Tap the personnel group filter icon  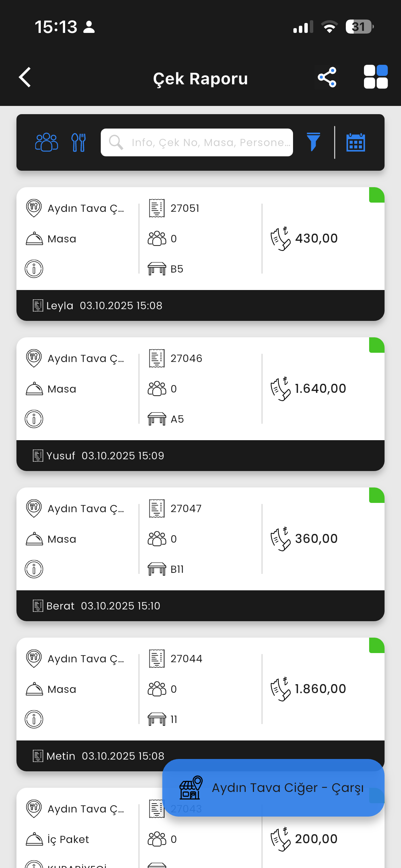(47, 142)
